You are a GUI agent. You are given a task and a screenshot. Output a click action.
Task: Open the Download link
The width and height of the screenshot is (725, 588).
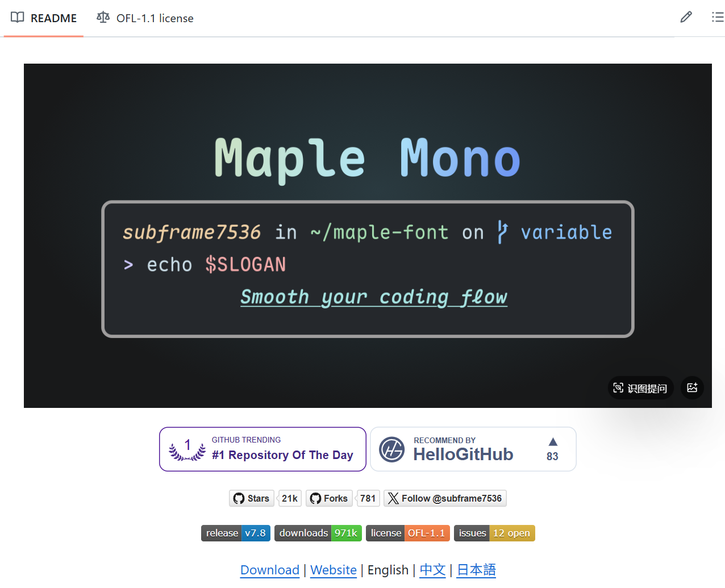pos(269,570)
